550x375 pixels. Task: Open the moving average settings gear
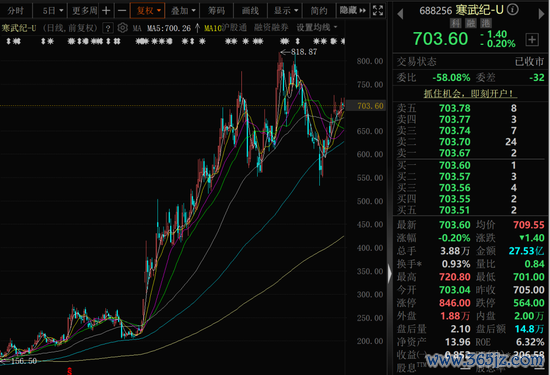[122, 28]
